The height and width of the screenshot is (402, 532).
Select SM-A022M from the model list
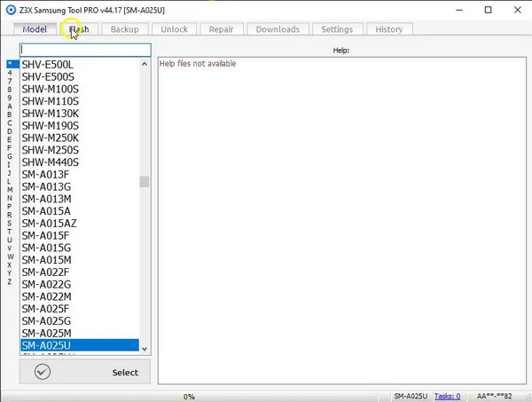[x=46, y=296]
